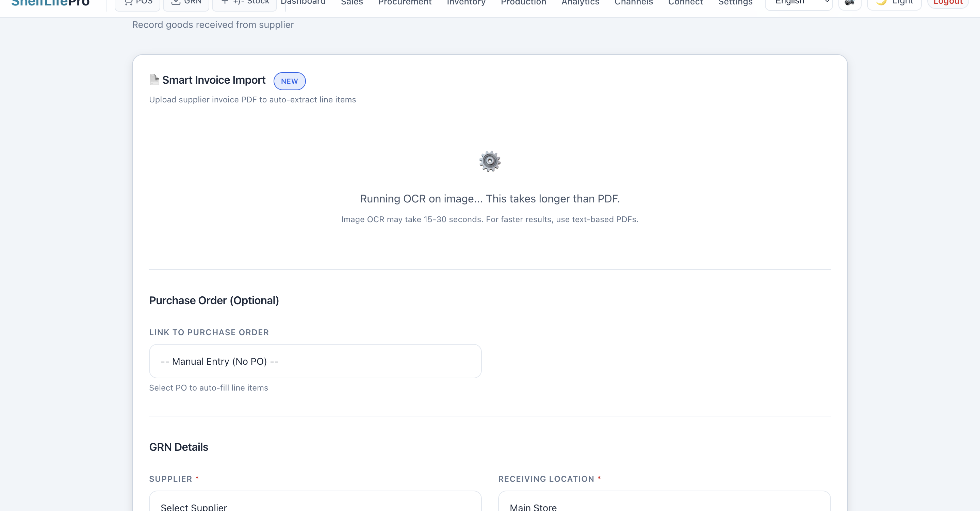Click the spinning gear OCR progress indicator
The width and height of the screenshot is (980, 511).
[x=489, y=161]
